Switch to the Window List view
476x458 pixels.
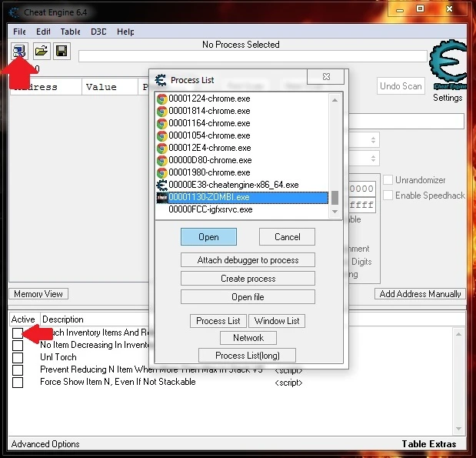point(277,321)
